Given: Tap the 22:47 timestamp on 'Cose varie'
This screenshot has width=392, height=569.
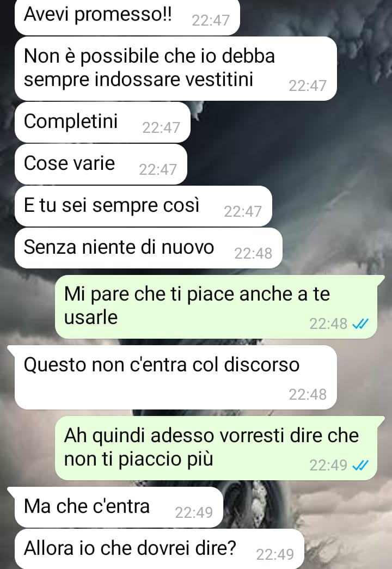Looking at the screenshot, I should point(157,169).
